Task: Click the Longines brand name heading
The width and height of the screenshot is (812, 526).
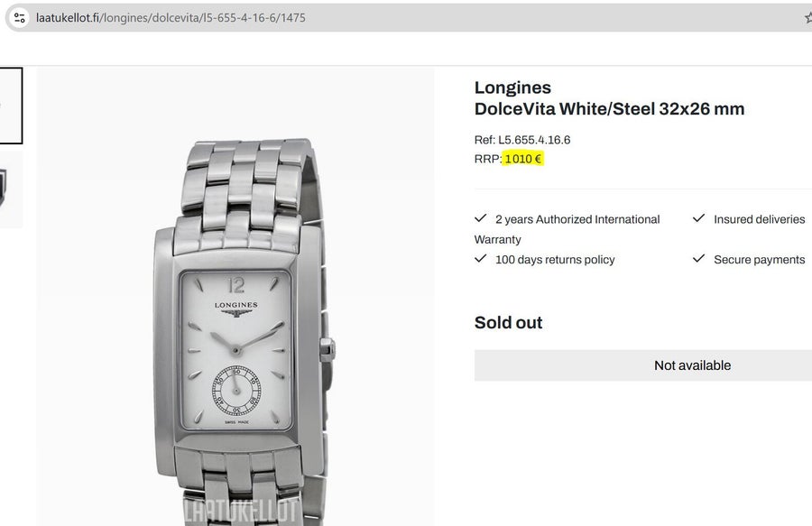Action: [x=512, y=88]
